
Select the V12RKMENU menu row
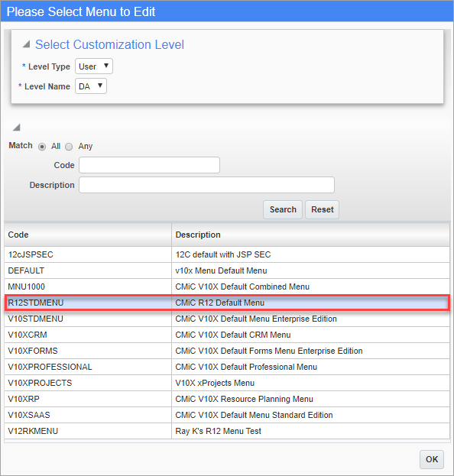(227, 431)
